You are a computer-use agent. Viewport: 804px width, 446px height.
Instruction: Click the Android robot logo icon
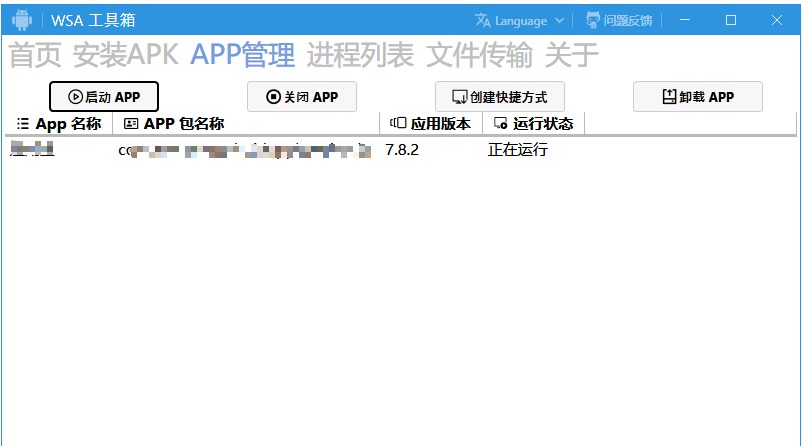[x=22, y=20]
